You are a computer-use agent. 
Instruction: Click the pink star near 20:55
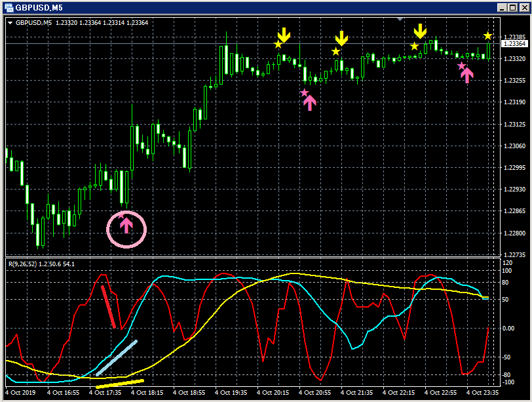(305, 92)
